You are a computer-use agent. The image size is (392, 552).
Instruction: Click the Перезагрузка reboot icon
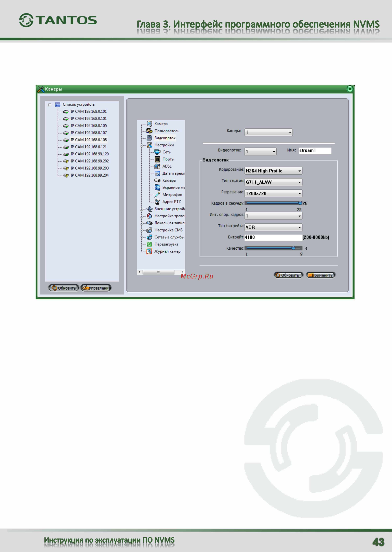click(149, 244)
